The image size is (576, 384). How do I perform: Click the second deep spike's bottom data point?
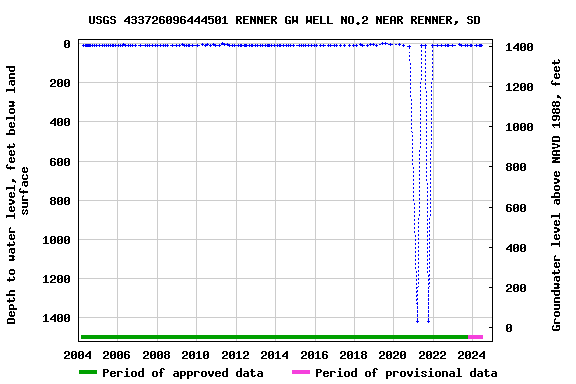[x=428, y=322]
